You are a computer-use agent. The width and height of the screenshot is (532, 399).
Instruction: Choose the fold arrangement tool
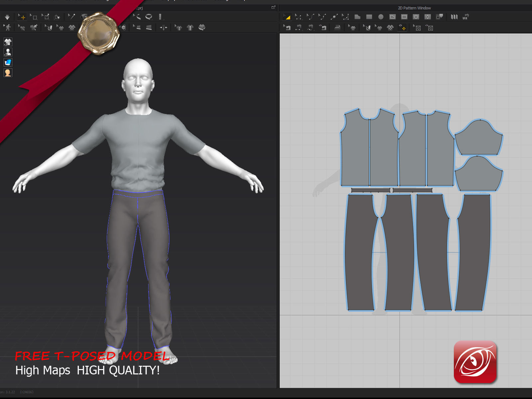point(57,17)
